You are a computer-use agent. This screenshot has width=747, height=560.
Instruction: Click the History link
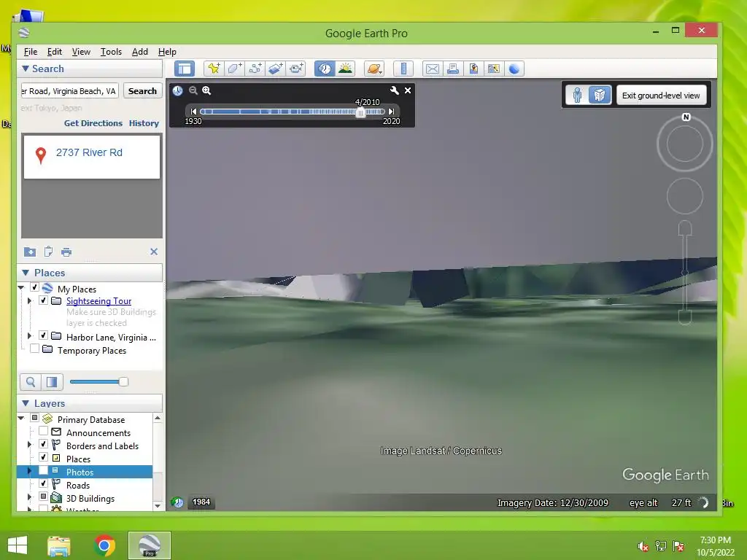click(144, 123)
